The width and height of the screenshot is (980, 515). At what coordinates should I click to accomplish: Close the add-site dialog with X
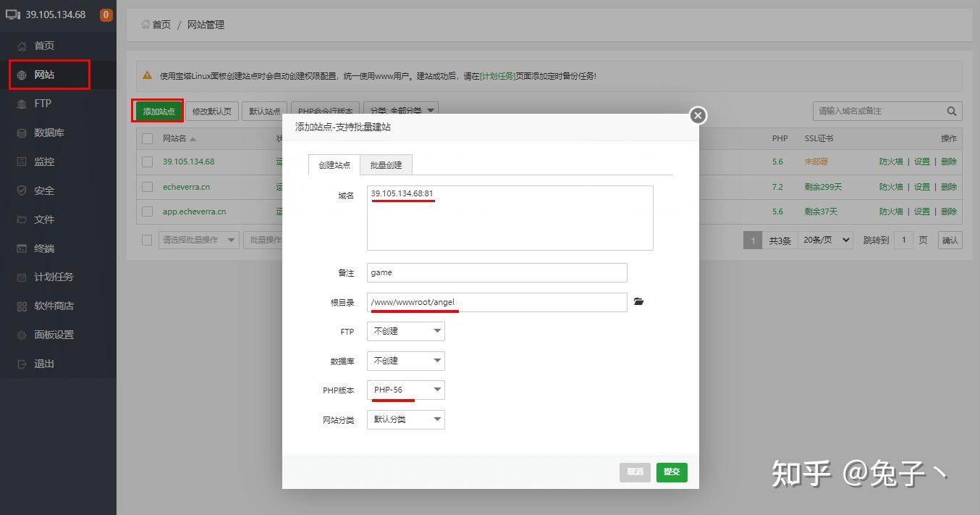pos(698,115)
